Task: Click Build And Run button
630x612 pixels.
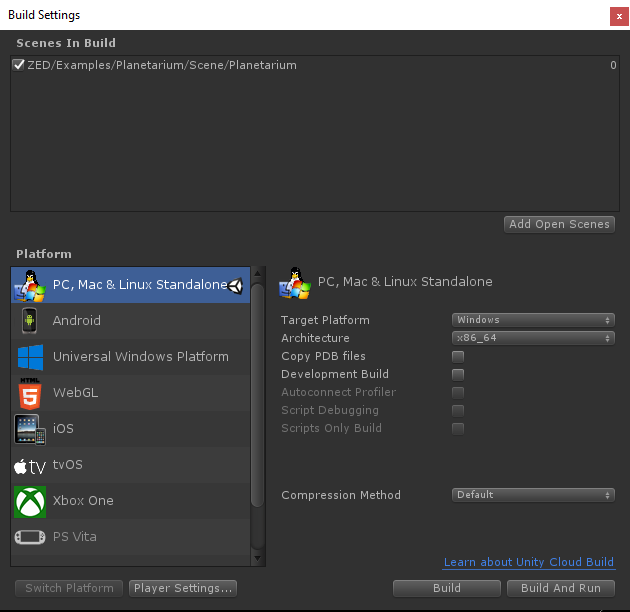Action: pyautogui.click(x=561, y=588)
